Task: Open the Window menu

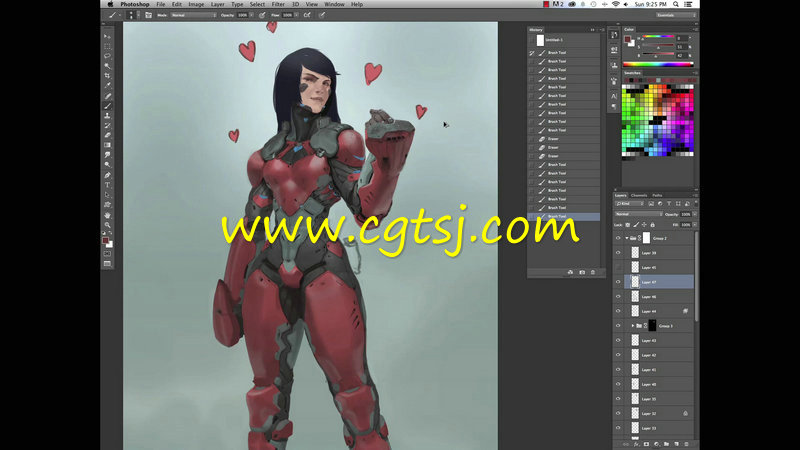Action: [334, 4]
